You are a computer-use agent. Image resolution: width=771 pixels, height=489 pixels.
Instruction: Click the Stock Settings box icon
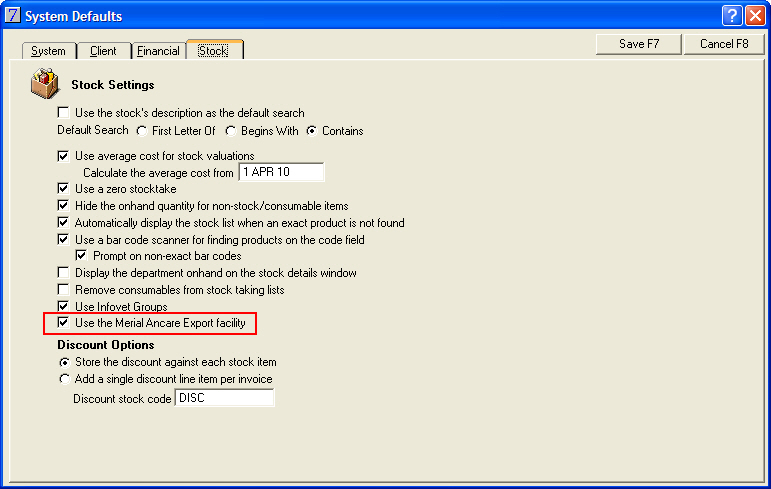(x=45, y=84)
